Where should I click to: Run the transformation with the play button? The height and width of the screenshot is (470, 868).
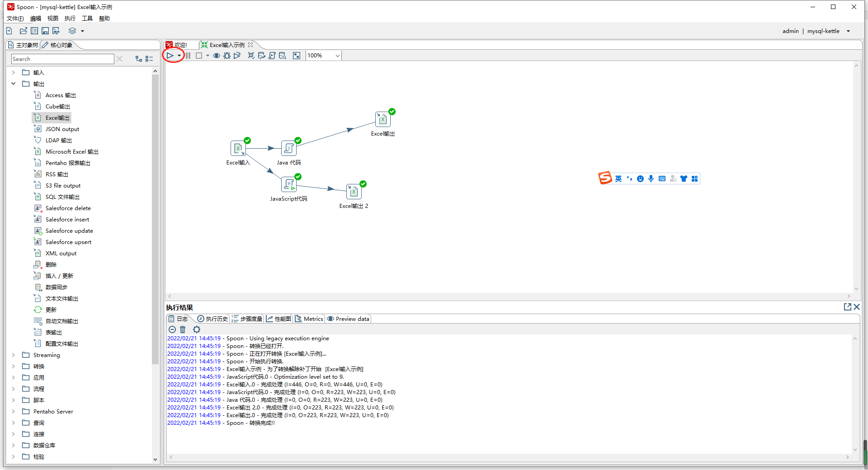pyautogui.click(x=170, y=56)
